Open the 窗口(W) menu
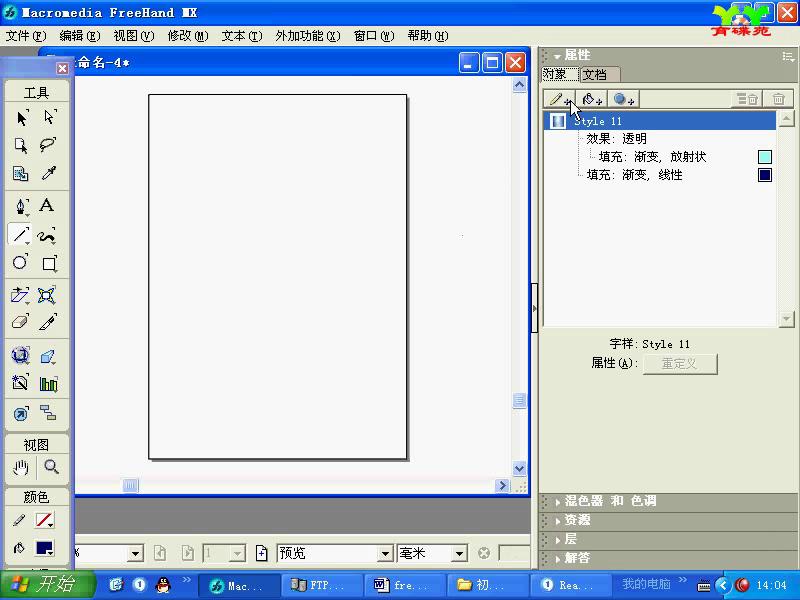This screenshot has height=600, width=800. tap(374, 36)
